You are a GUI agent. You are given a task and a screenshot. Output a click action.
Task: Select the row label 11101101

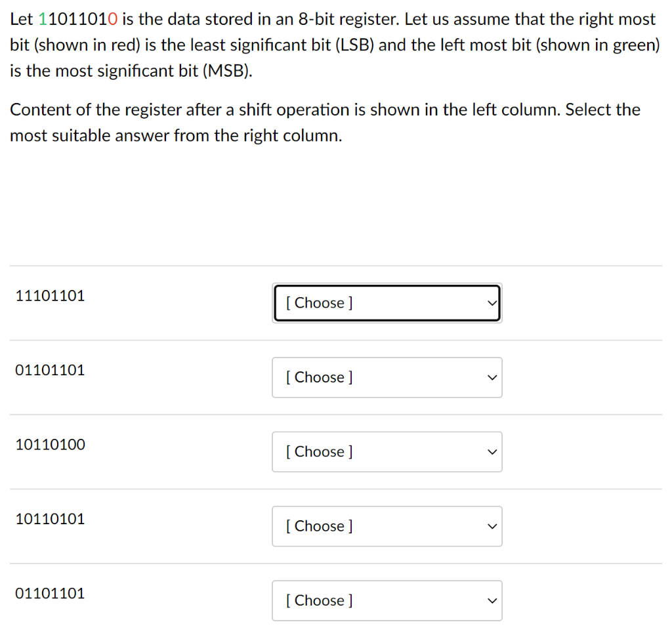pyautogui.click(x=50, y=296)
